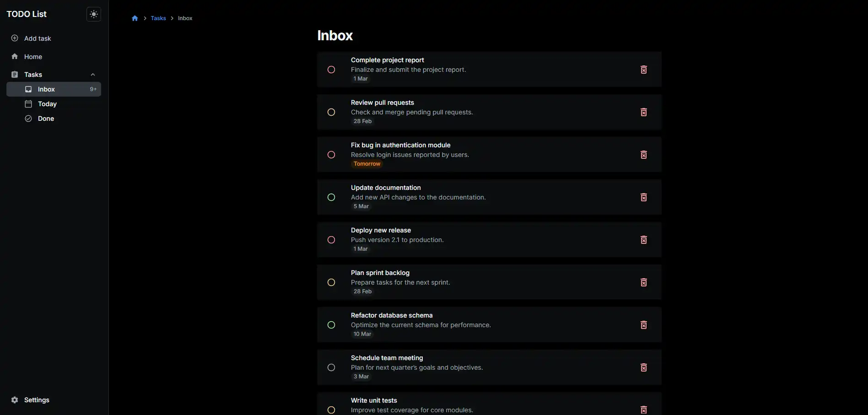The height and width of the screenshot is (415, 868).
Task: Mark Complete project report as done
Action: point(331,70)
